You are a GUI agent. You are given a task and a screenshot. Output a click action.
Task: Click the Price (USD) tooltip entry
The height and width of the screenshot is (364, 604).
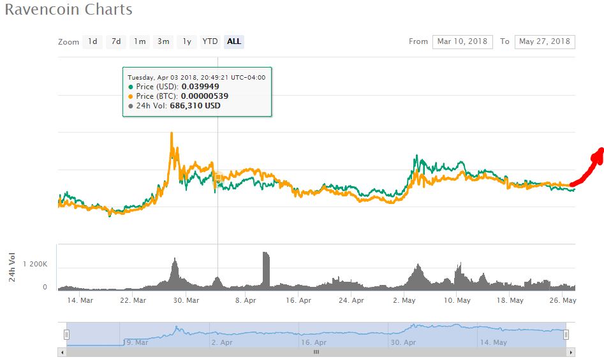(173, 87)
